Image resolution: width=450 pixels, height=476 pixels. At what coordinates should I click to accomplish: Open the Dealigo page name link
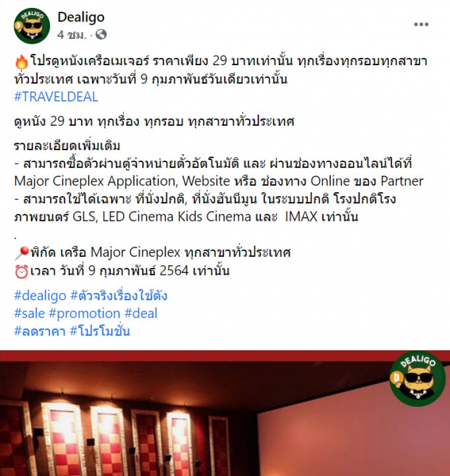click(81, 17)
